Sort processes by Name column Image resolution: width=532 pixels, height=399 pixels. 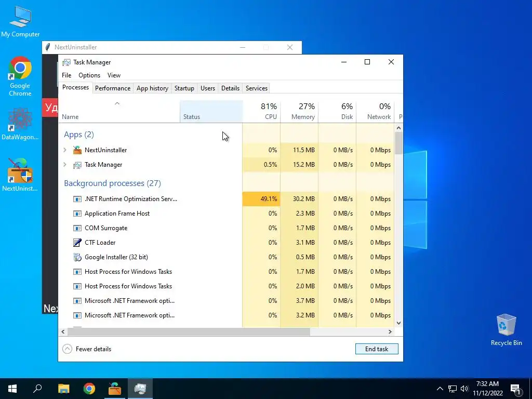[119, 112]
